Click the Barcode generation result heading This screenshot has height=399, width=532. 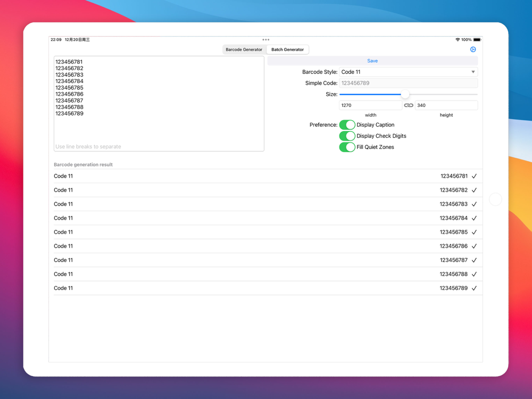point(83,164)
